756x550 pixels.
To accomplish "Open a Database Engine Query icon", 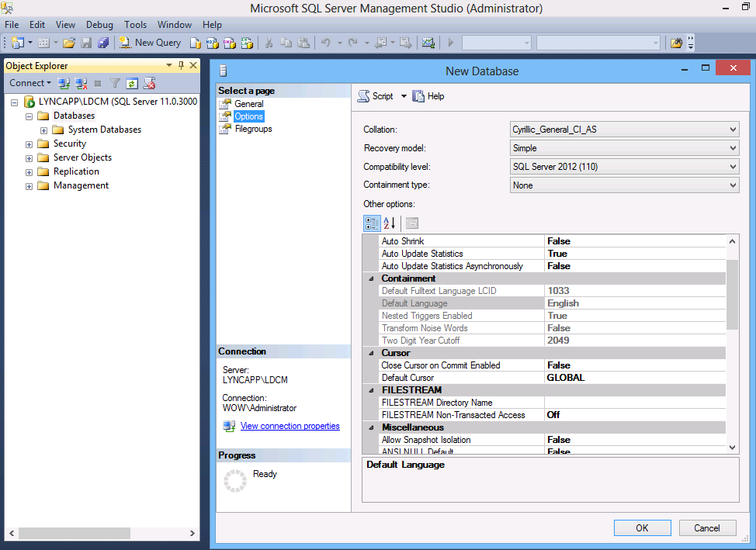I will (196, 43).
